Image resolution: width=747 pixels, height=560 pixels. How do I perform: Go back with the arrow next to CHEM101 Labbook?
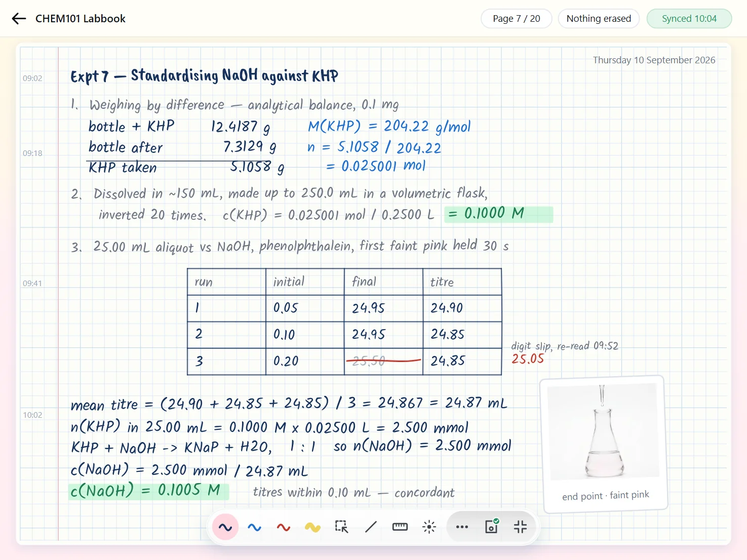click(19, 19)
